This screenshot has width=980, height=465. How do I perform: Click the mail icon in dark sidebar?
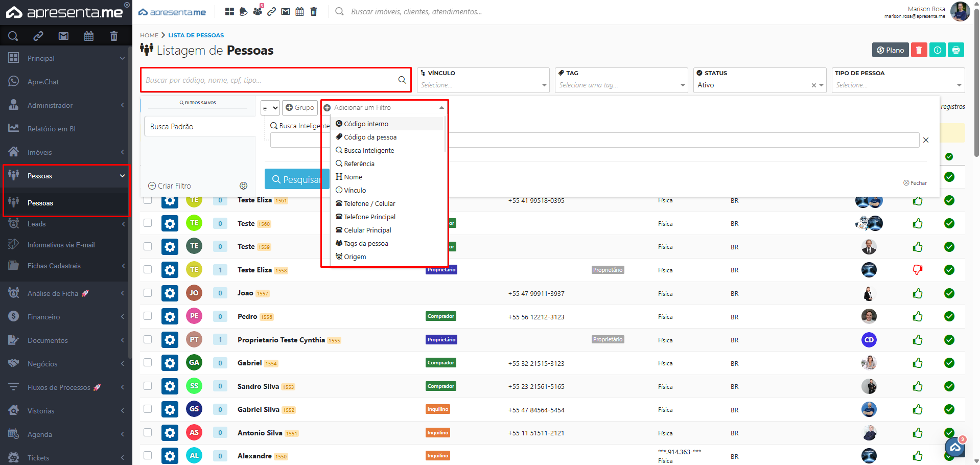[63, 36]
